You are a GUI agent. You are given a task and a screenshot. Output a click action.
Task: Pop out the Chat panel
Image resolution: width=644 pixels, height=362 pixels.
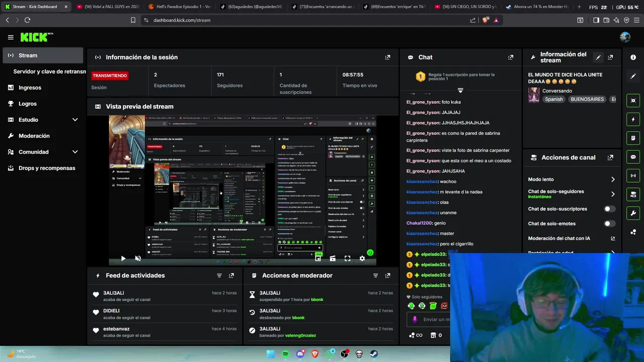511,57
